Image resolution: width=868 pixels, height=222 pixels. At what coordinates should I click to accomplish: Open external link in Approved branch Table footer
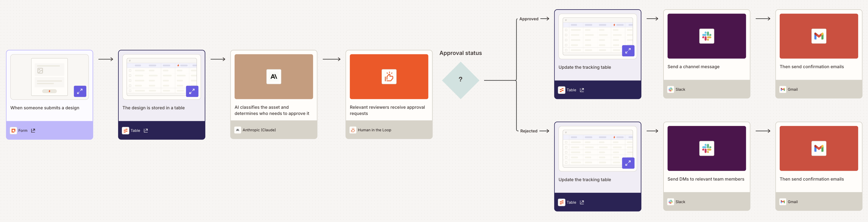tap(582, 90)
